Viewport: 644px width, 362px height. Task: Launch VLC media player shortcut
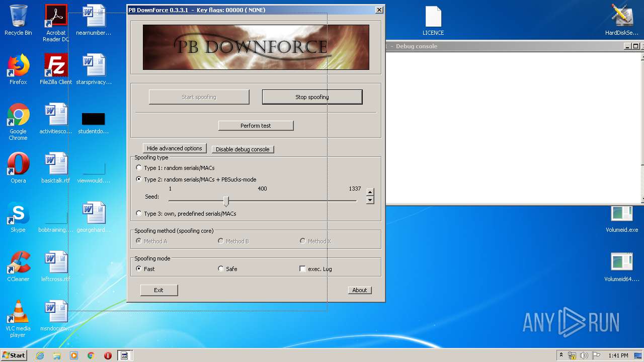pyautogui.click(x=18, y=319)
